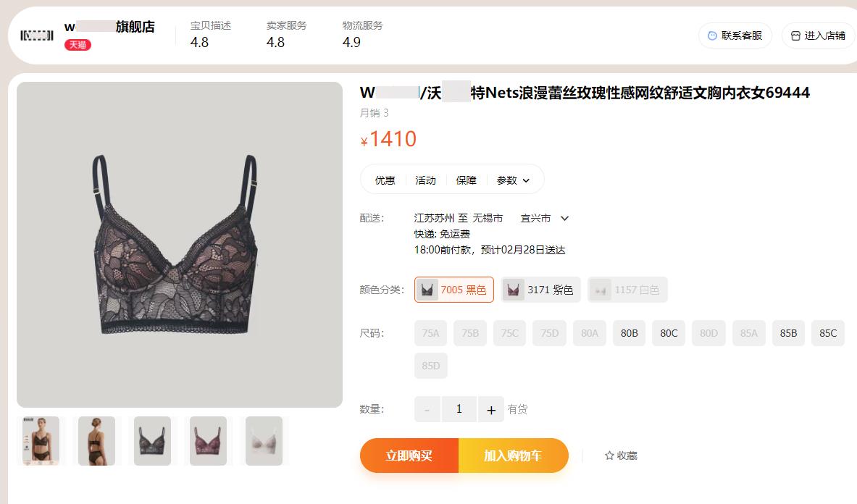Choose size 80C
Viewport: 857px width, 504px height.
(669, 333)
